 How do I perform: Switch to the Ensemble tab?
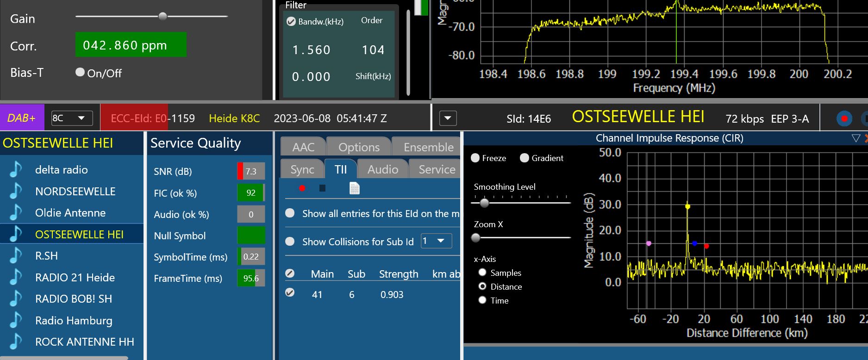(428, 147)
